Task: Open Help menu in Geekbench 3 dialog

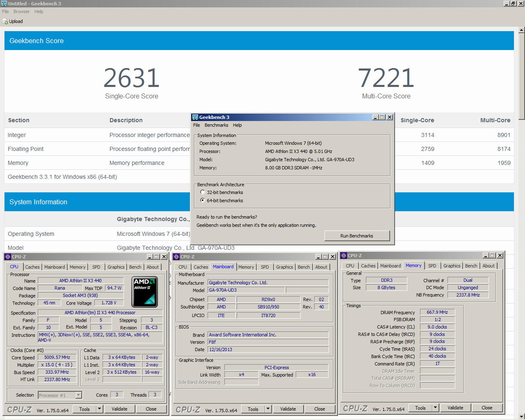Action: click(x=237, y=125)
